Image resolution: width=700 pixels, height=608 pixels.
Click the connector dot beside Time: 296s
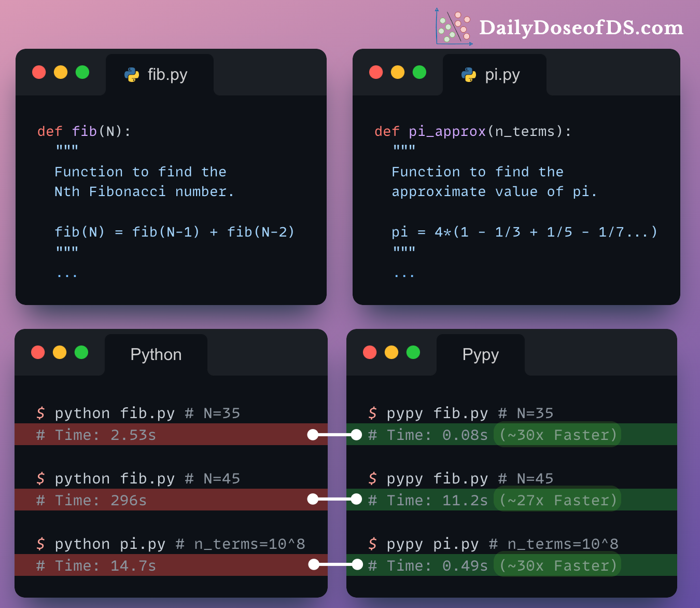click(x=312, y=499)
